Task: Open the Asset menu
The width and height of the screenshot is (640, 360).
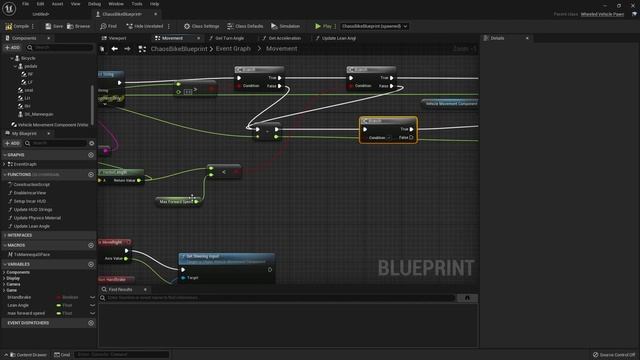Action: click(57, 4)
